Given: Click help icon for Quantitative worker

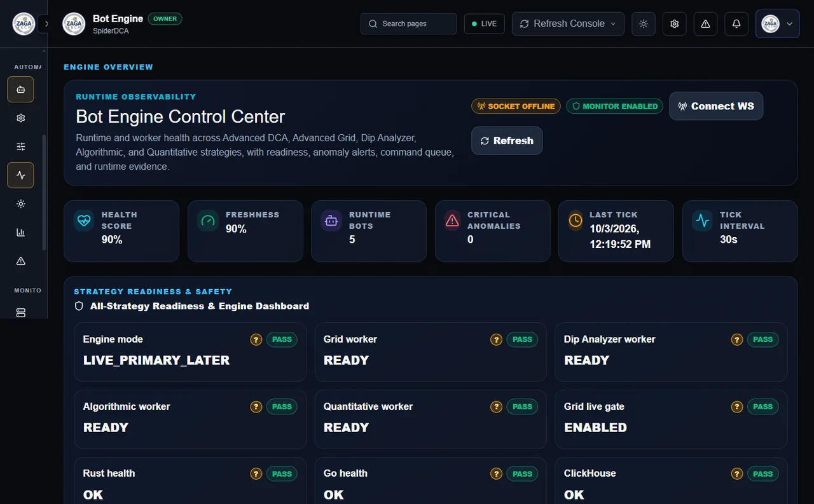Looking at the screenshot, I should 497,407.
